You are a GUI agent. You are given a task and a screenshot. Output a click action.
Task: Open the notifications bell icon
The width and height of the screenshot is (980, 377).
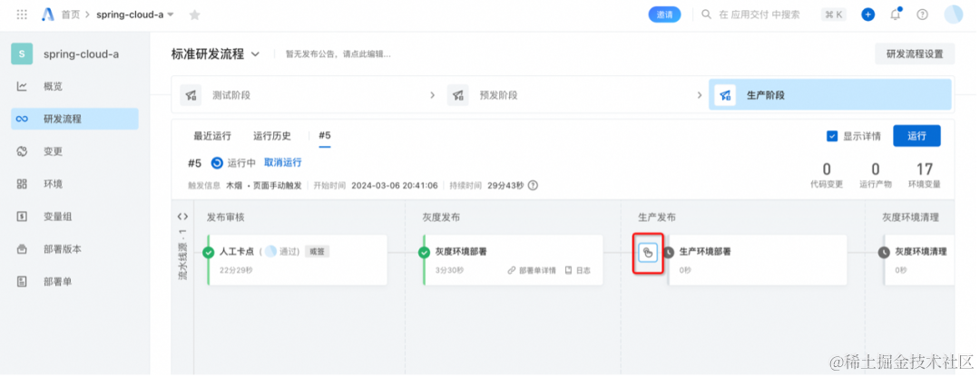[895, 14]
